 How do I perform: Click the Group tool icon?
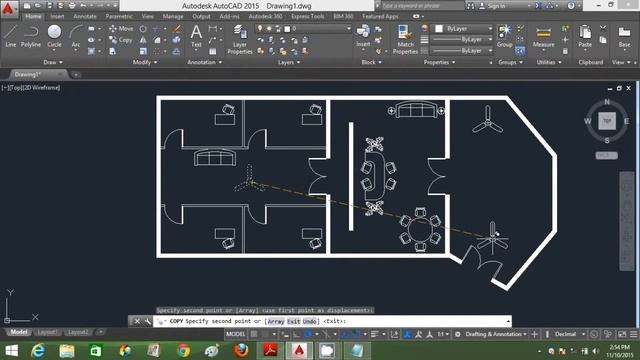pyautogui.click(x=504, y=36)
